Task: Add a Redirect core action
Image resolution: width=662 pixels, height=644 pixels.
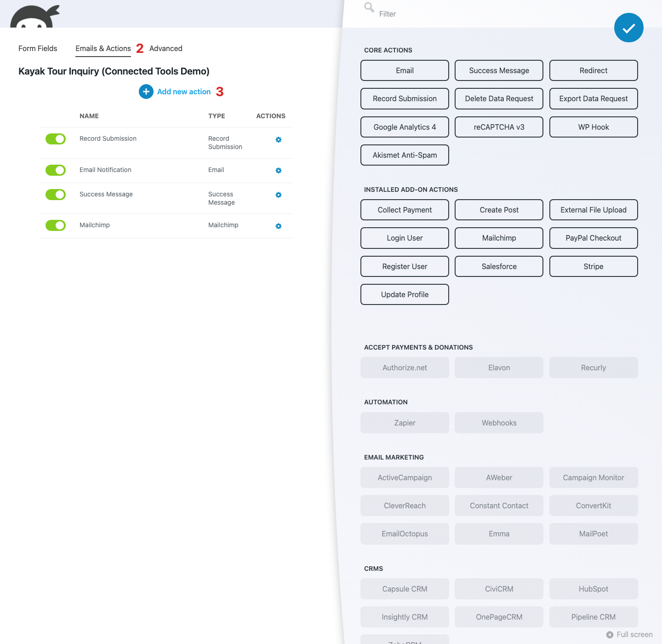Action: (594, 70)
